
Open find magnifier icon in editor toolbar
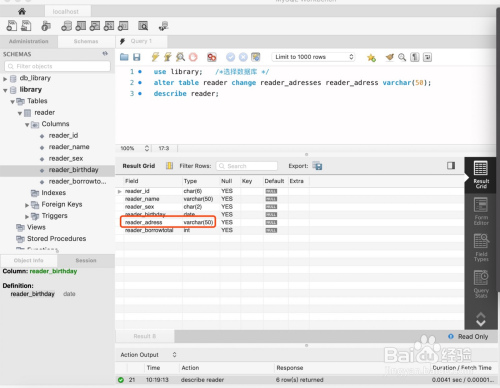click(402, 57)
